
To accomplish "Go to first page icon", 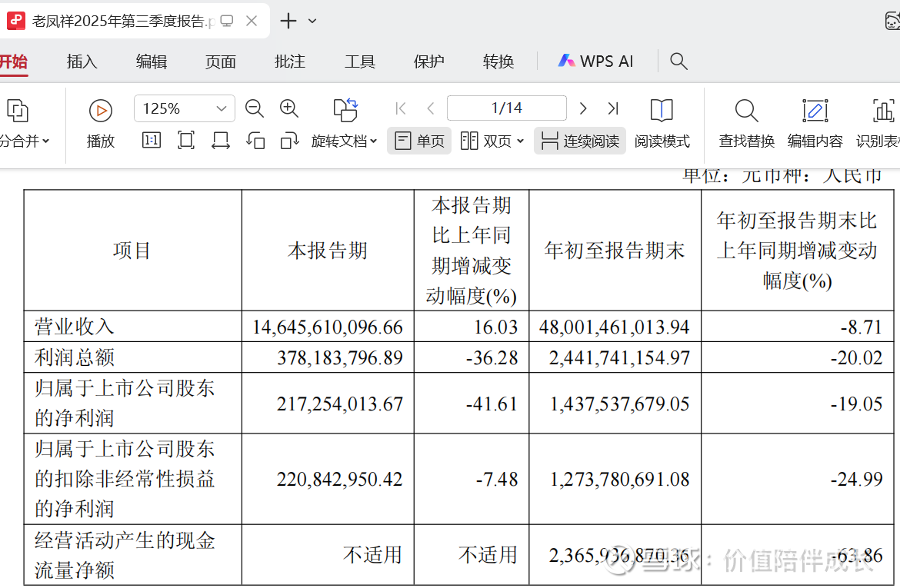I will (x=401, y=108).
